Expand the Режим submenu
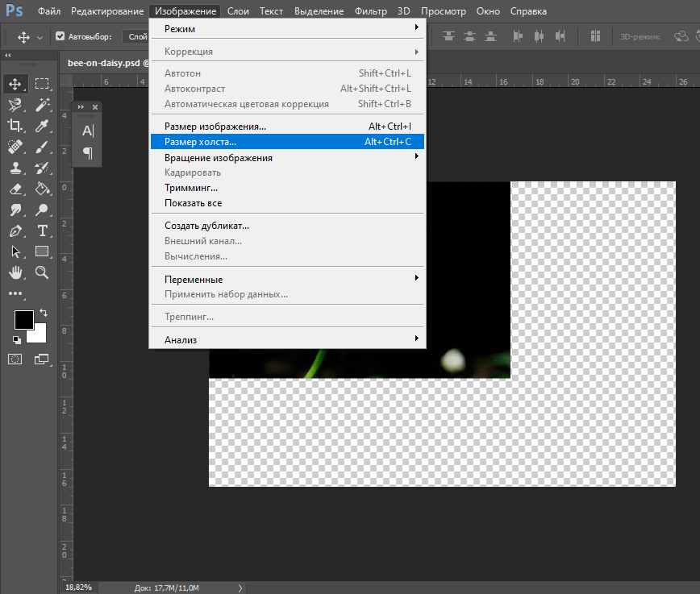The width and height of the screenshot is (700, 594). (x=287, y=28)
